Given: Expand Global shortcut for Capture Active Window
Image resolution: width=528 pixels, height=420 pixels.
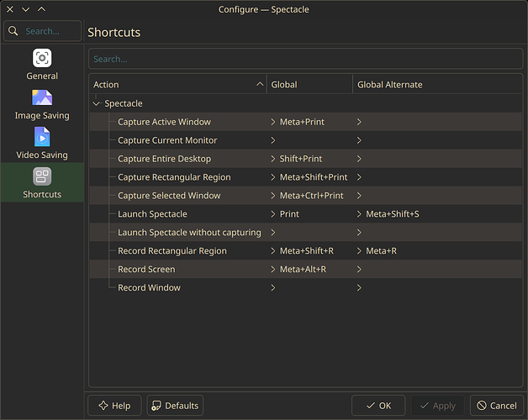Looking at the screenshot, I should [273, 122].
